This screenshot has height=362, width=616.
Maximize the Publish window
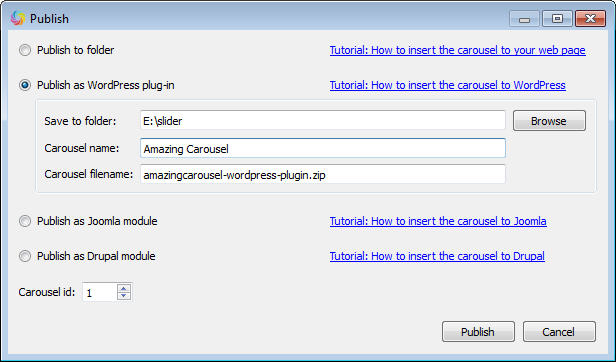point(557,18)
